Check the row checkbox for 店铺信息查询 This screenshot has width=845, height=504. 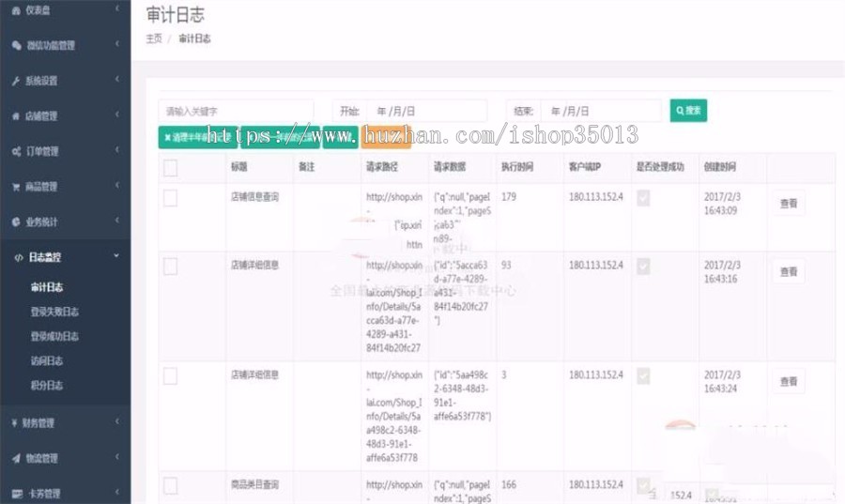pyautogui.click(x=170, y=198)
